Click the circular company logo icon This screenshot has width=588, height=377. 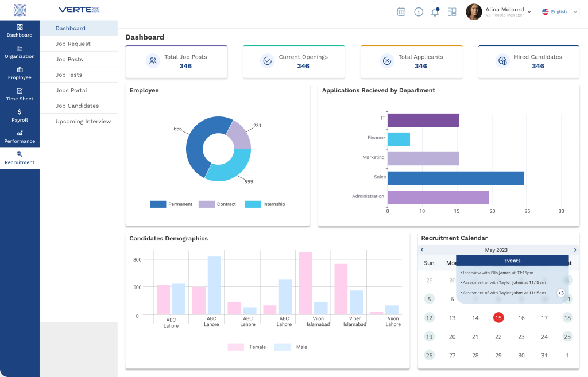(20, 10)
